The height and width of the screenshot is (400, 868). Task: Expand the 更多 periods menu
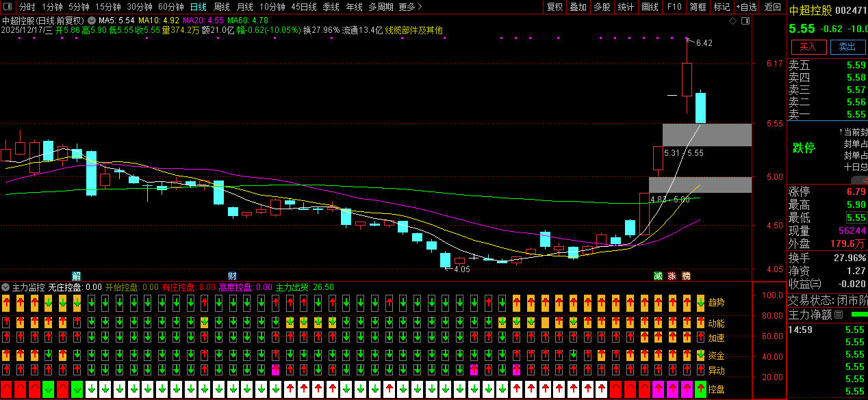(x=410, y=7)
